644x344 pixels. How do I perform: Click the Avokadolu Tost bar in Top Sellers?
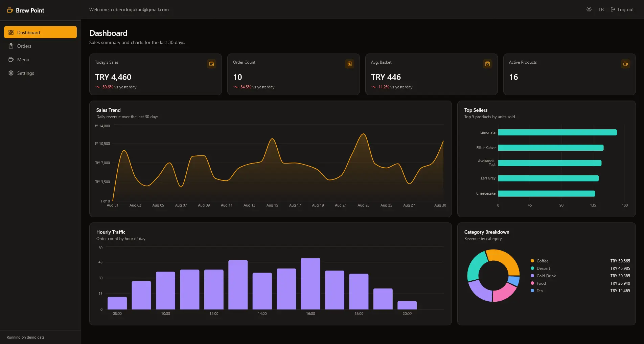tap(550, 163)
